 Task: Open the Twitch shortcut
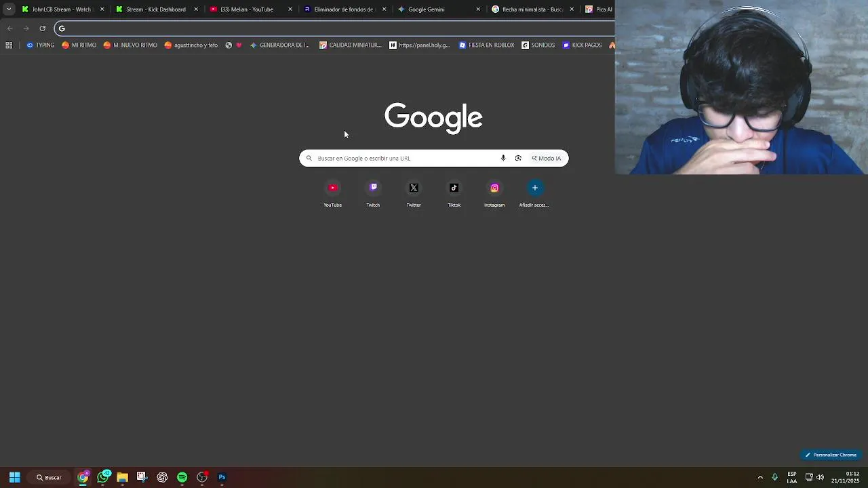[x=373, y=194]
